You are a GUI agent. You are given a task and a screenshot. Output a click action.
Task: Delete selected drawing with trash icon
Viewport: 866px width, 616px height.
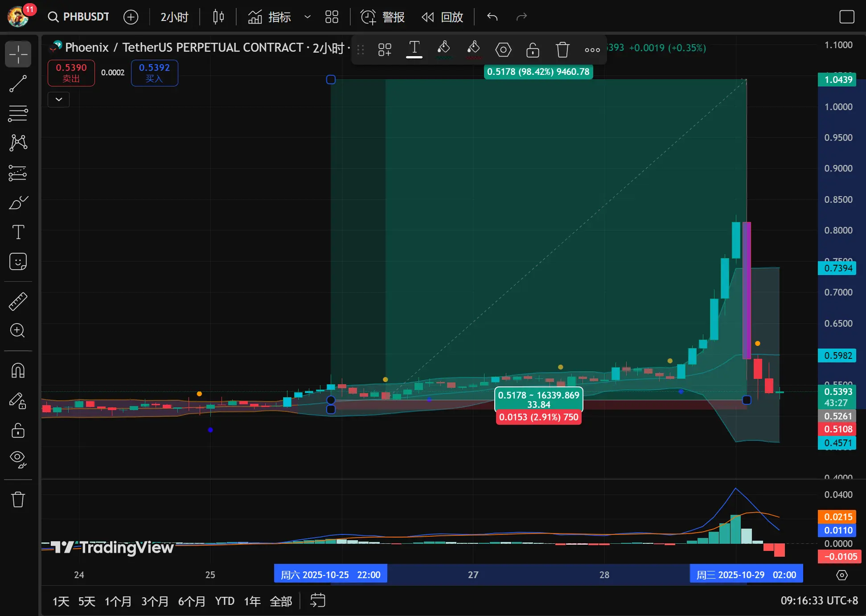coord(562,49)
